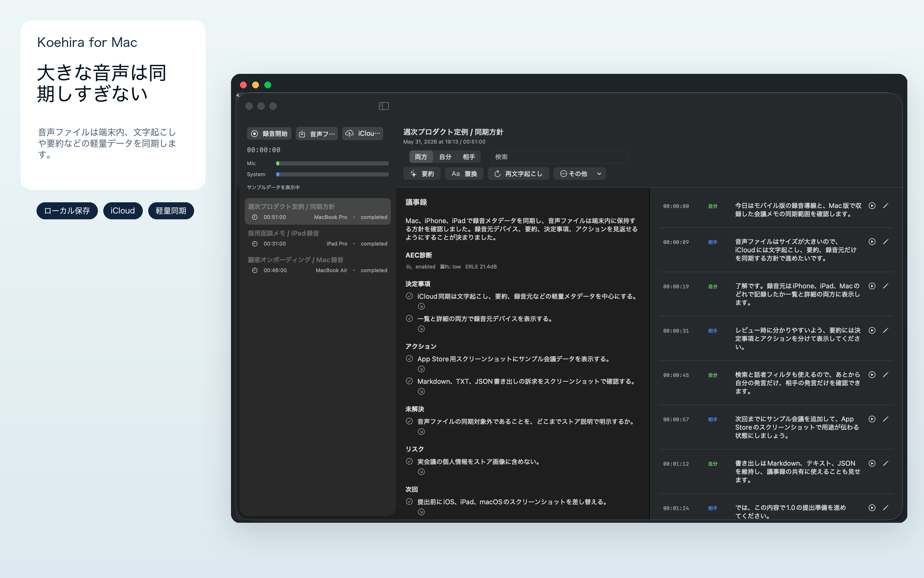Edit the transcript segment at 00:00:57
This screenshot has height=578, width=924.
click(886, 419)
